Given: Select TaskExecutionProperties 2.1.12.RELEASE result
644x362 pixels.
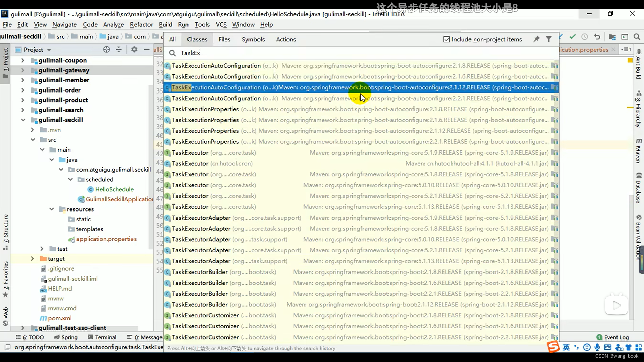Looking at the screenshot, I should pos(361,131).
